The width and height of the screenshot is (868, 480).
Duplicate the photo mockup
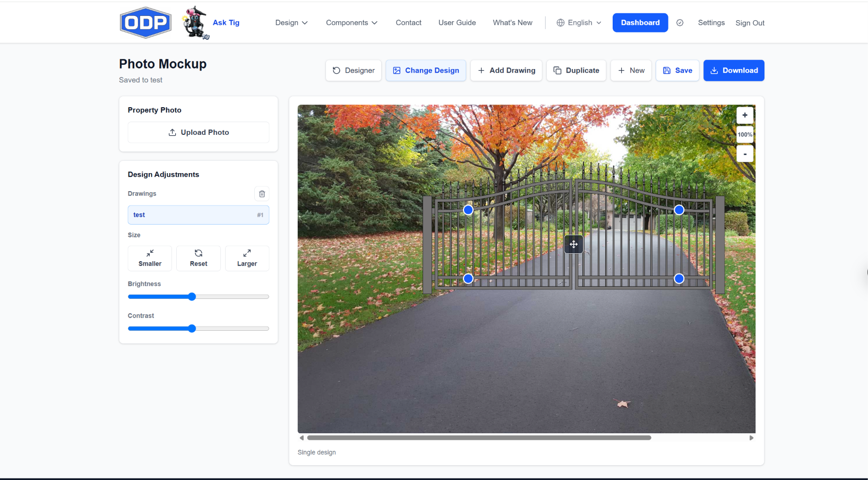(576, 70)
